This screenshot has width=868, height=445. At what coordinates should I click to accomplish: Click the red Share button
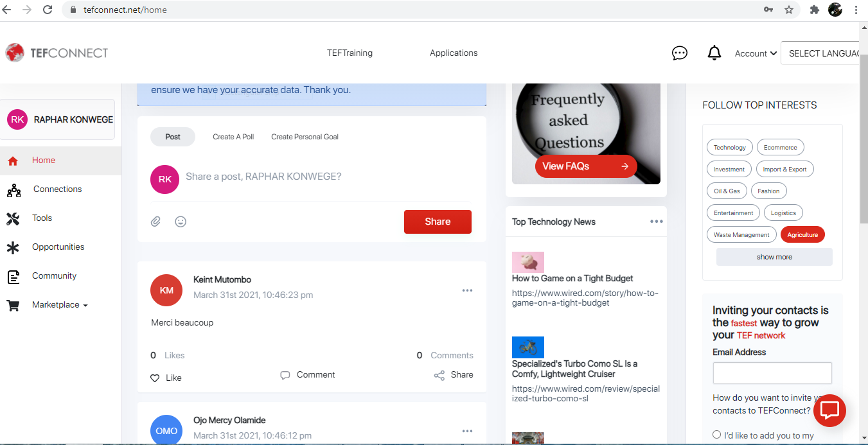tap(438, 222)
